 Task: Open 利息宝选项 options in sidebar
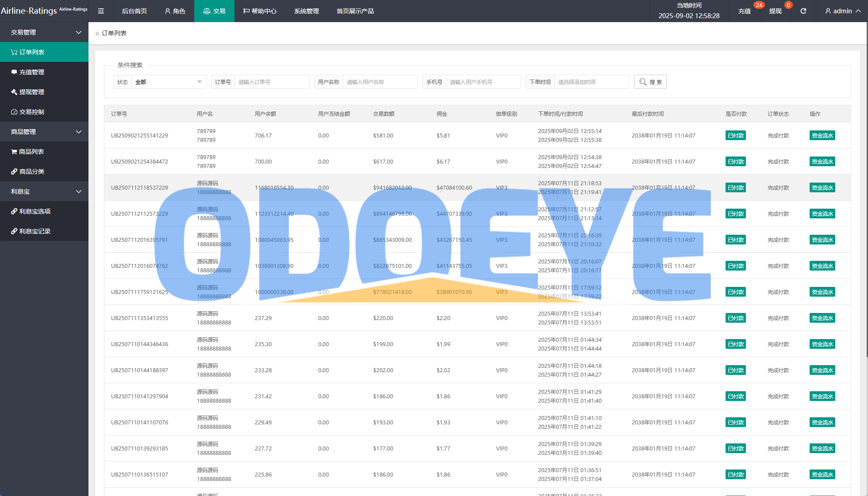(35, 211)
